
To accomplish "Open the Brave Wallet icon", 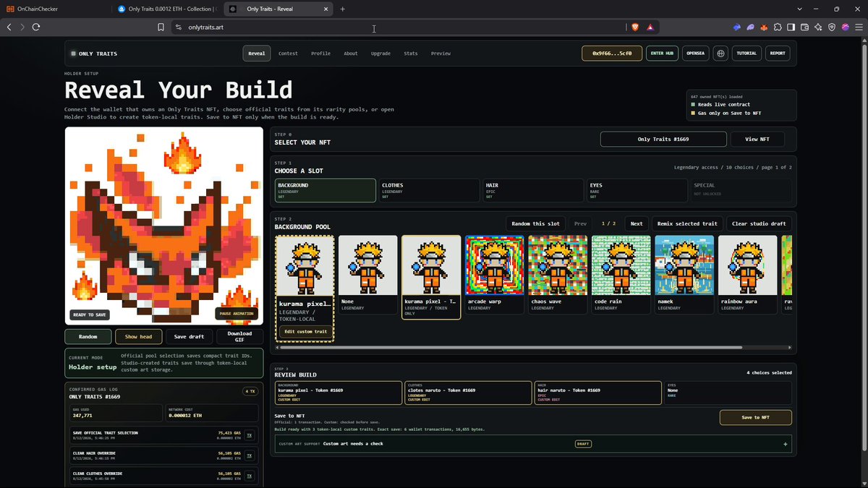I will (x=804, y=27).
